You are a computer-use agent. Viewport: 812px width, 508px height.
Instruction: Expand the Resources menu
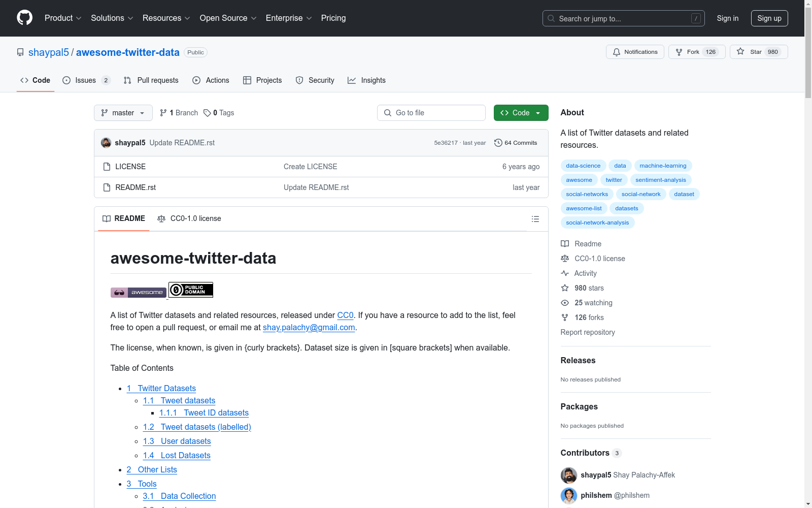pos(166,18)
